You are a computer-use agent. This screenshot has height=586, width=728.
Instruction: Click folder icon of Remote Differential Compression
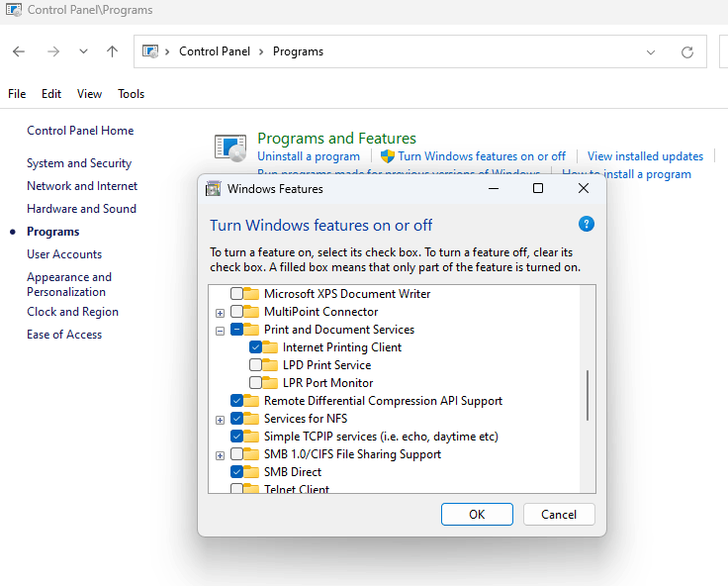(x=251, y=401)
